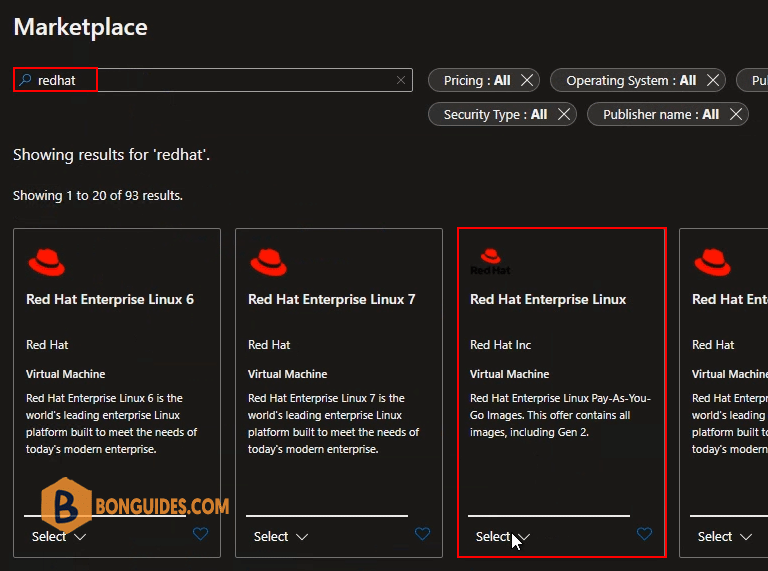Screen dimensions: 768x571
Task: Open the Red Hat Enterprise Linux 7 title
Action: click(332, 299)
